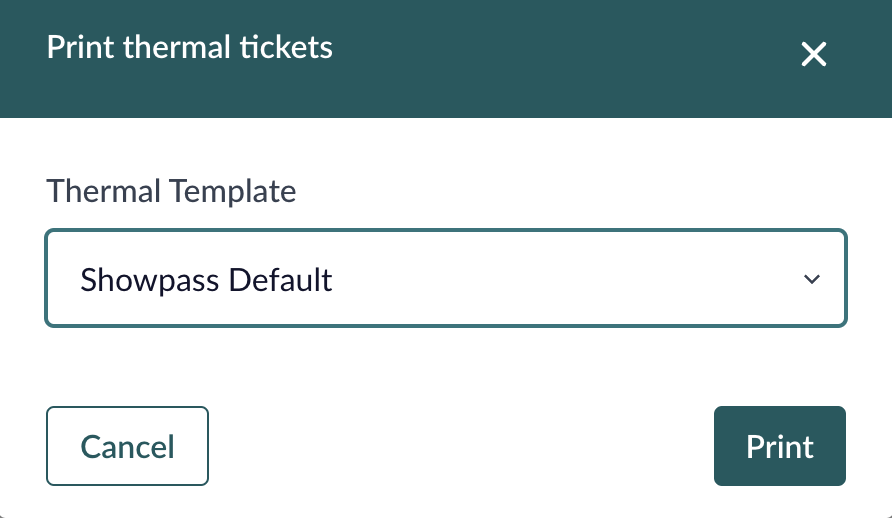The height and width of the screenshot is (518, 892).
Task: Select the Showpass Default combo box
Action: pos(446,278)
